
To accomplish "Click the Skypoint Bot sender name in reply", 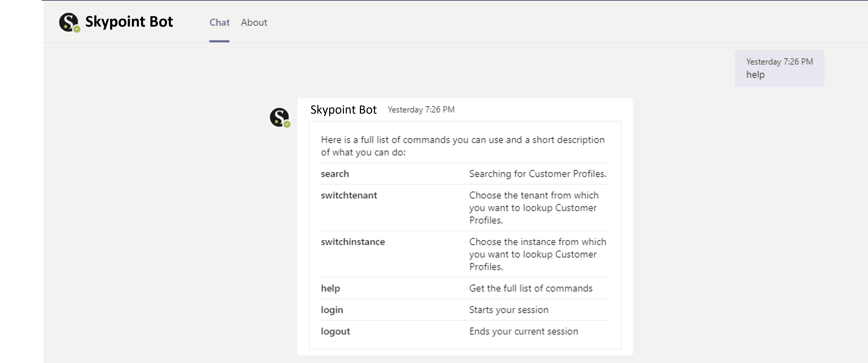I will coord(343,110).
